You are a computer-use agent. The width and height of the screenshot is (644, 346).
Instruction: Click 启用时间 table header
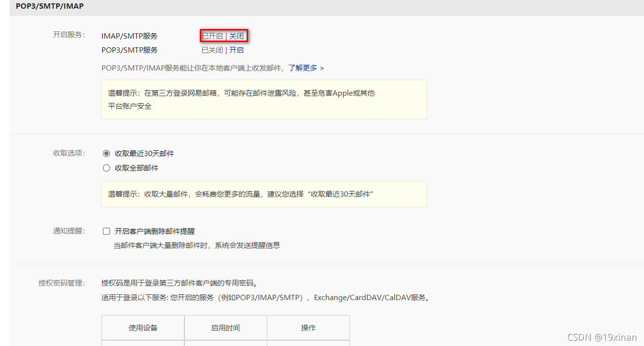(x=225, y=328)
